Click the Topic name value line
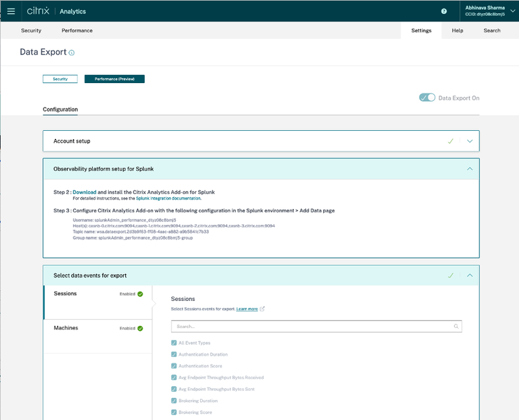The height and width of the screenshot is (420, 519). coord(140,232)
